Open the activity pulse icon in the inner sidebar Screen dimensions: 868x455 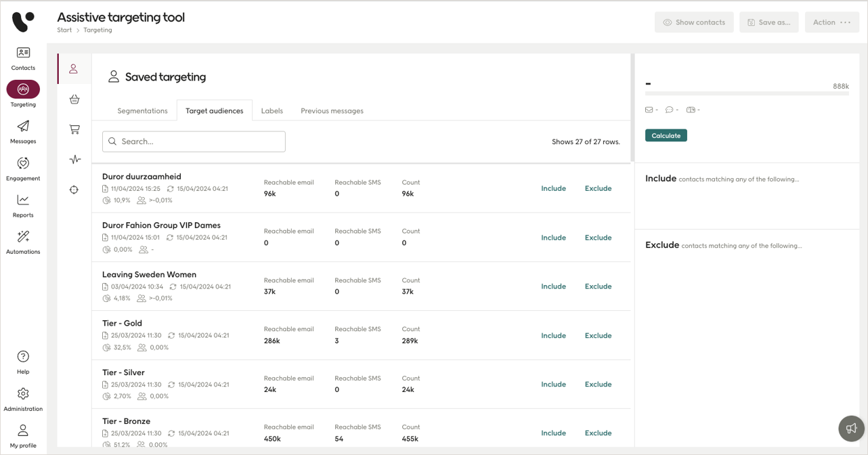coord(74,159)
